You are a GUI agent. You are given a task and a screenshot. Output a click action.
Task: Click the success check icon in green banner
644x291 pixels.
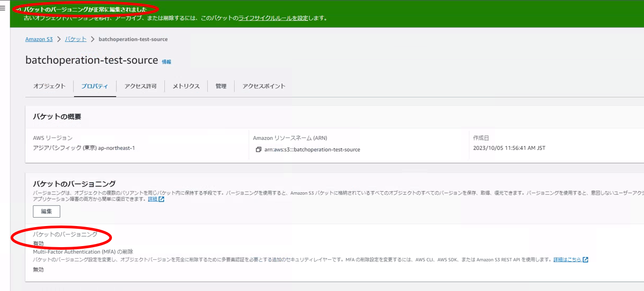tap(19, 10)
